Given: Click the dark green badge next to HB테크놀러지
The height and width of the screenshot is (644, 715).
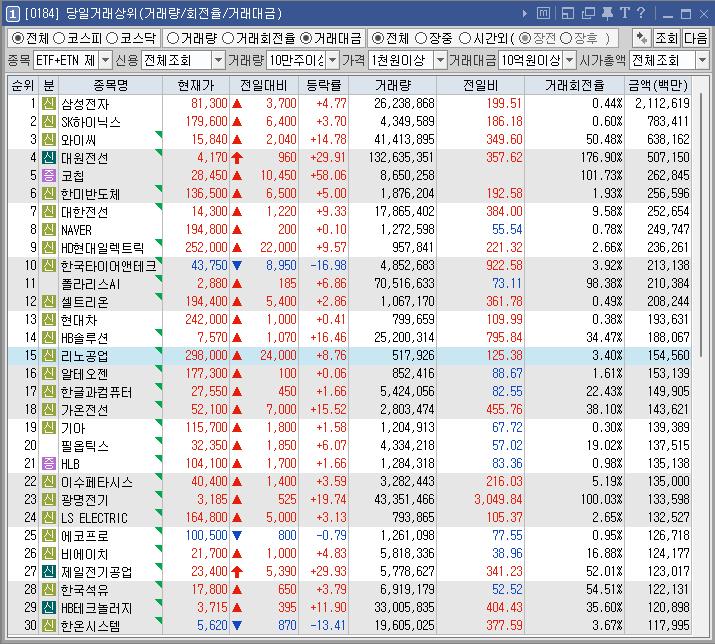Looking at the screenshot, I should click(49, 608).
